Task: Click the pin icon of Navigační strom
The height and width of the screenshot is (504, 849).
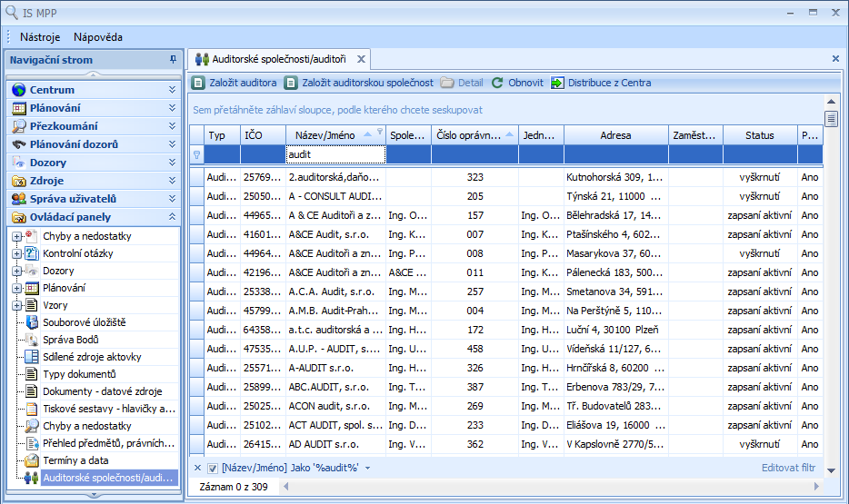Action: tap(173, 60)
